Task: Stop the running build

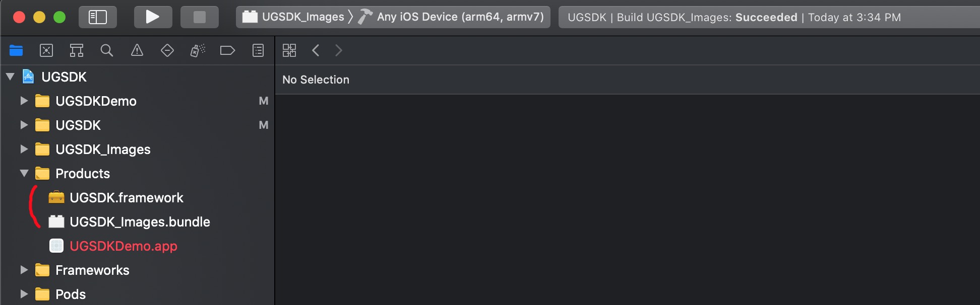Action: (200, 17)
